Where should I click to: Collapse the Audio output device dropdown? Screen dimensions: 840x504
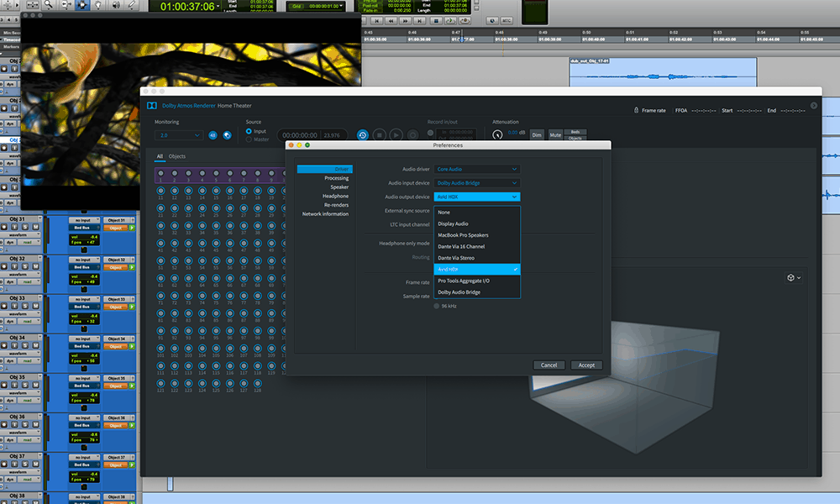coord(477,197)
